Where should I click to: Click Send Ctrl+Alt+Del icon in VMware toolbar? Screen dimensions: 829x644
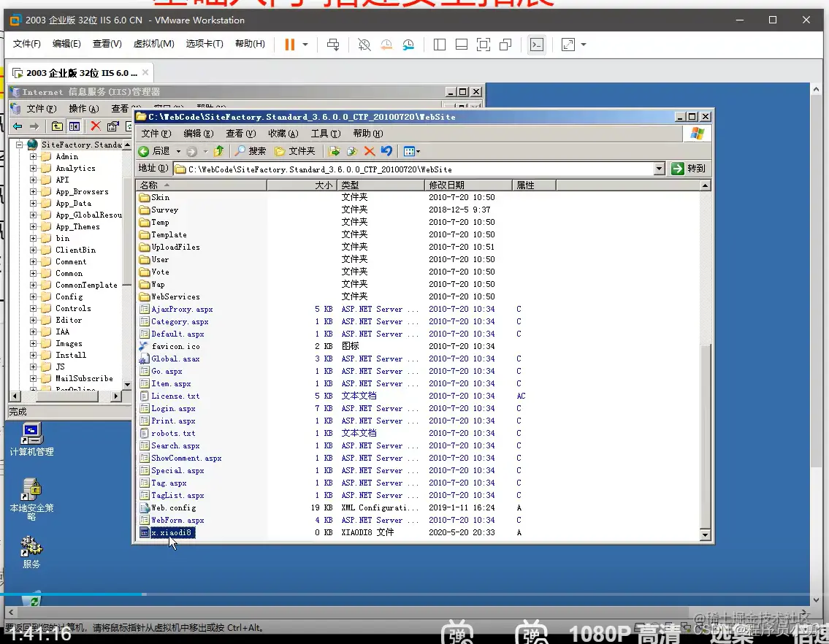333,45
